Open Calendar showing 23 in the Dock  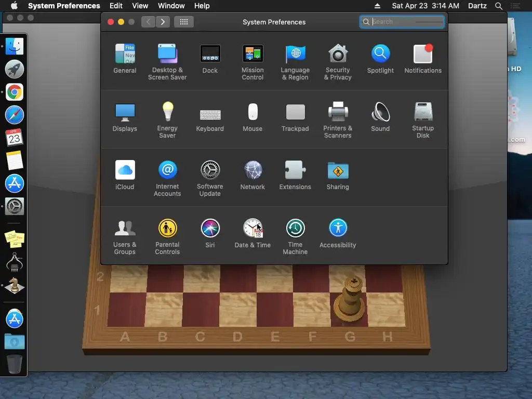coord(14,137)
